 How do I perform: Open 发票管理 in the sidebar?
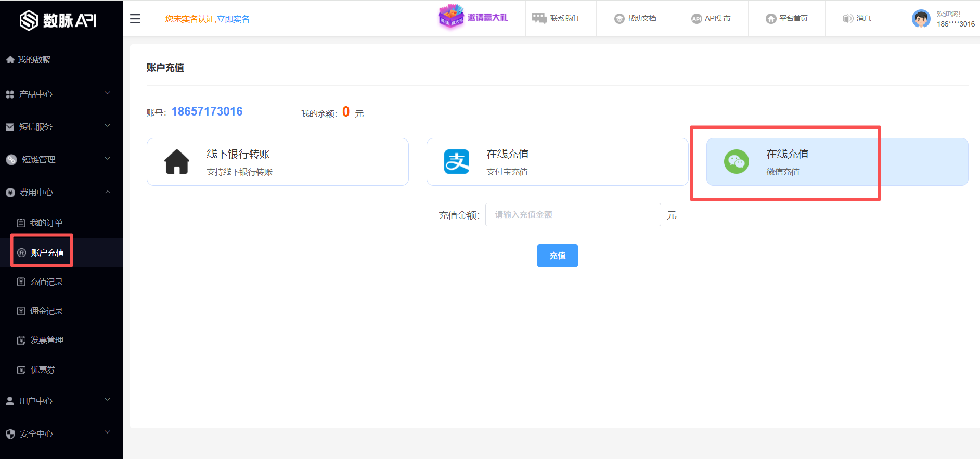point(46,340)
